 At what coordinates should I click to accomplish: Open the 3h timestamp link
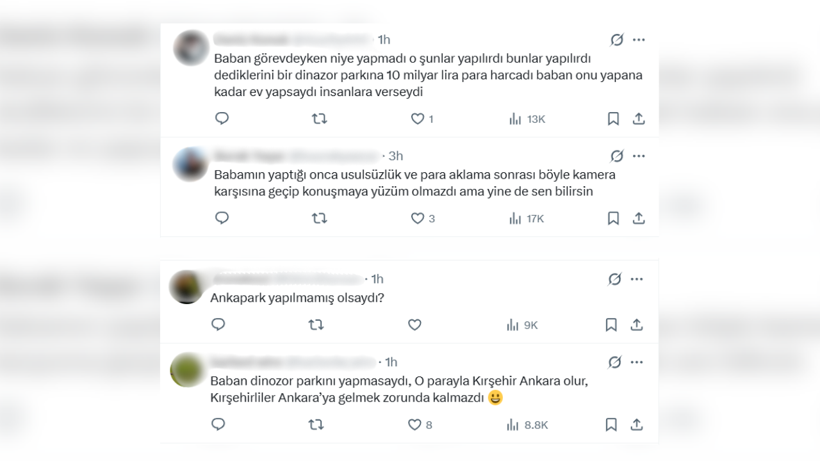click(396, 156)
